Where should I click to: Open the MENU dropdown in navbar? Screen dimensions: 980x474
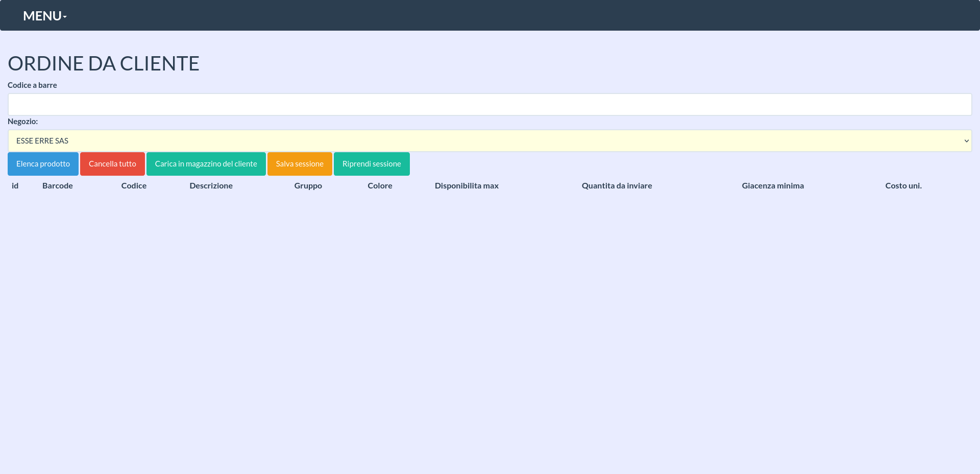[45, 16]
